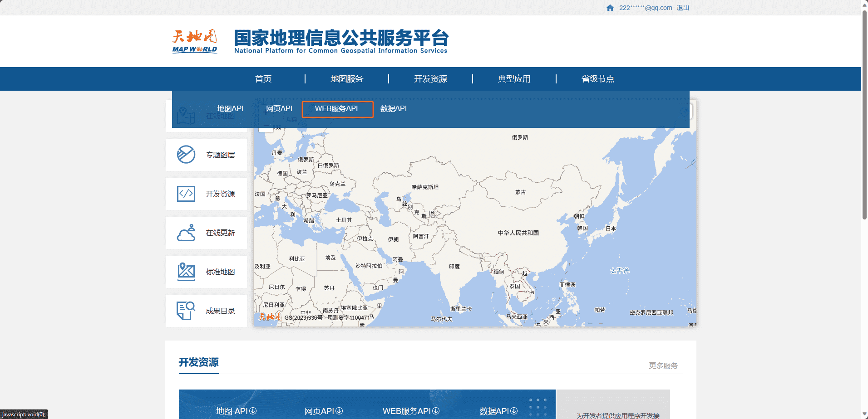
Task: Click the 埃及 label on map
Action: [330, 258]
